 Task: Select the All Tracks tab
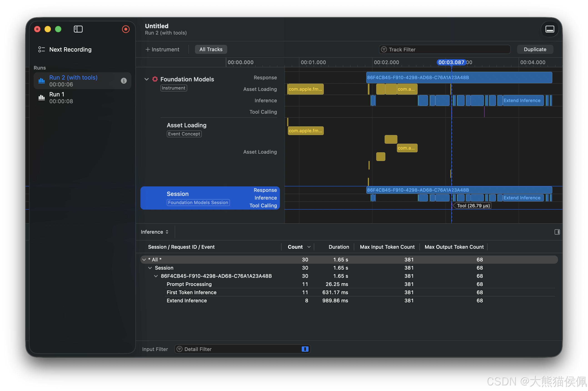point(211,49)
